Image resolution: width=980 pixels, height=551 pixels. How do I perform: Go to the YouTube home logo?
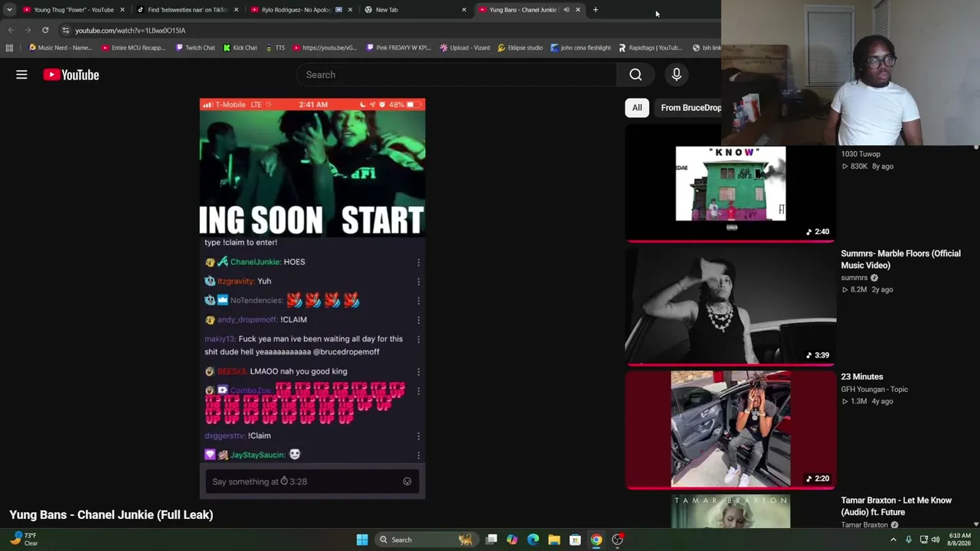pyautogui.click(x=71, y=74)
